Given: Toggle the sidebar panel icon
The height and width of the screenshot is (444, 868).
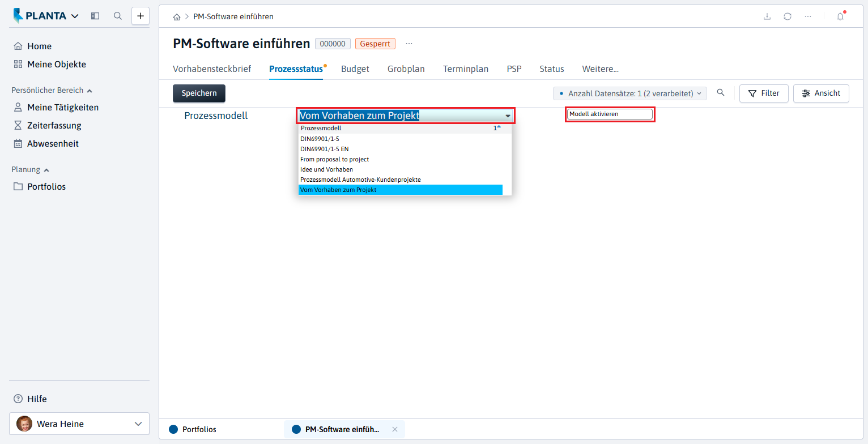Looking at the screenshot, I should tap(95, 16).
